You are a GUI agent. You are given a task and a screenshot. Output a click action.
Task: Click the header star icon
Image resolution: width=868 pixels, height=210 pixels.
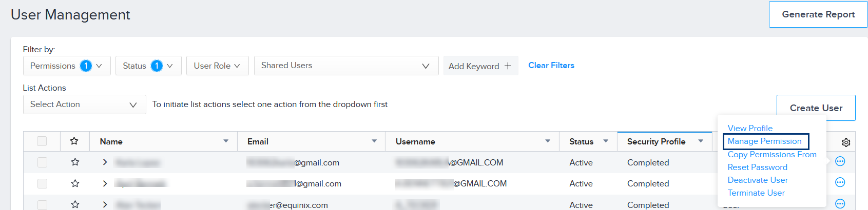pos(74,141)
